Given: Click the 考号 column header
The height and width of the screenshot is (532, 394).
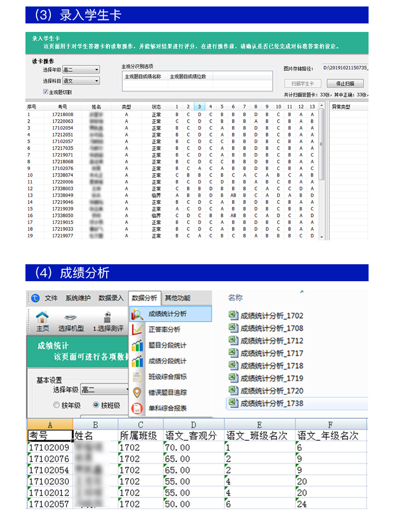Looking at the screenshot, I should pos(62,107).
